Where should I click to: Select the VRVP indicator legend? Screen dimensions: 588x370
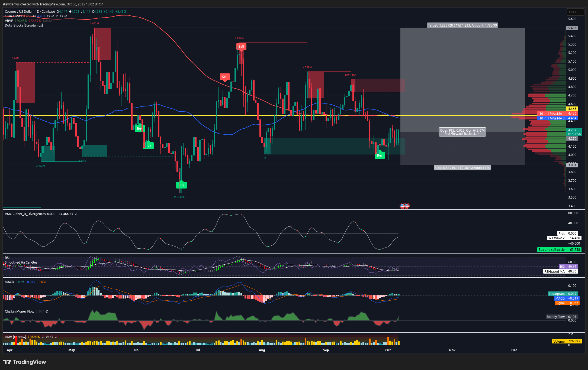(9, 21)
